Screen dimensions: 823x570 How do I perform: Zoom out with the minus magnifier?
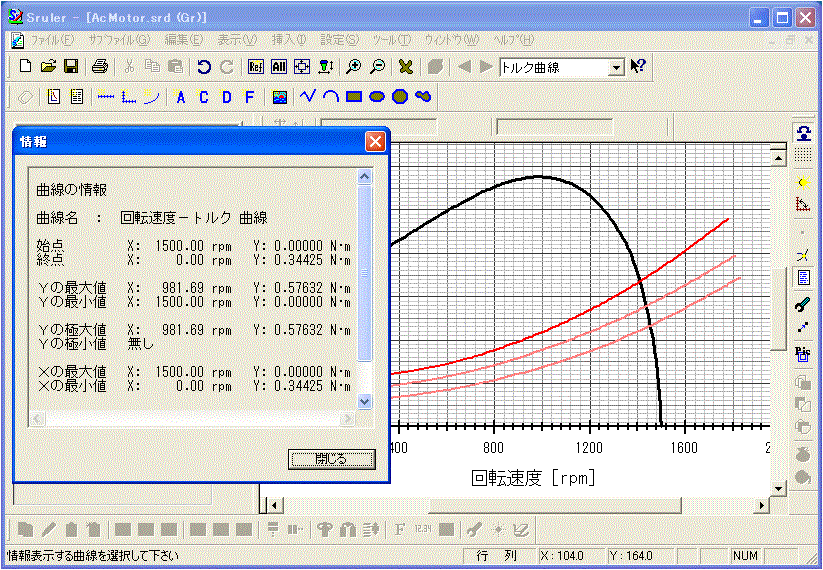[377, 67]
